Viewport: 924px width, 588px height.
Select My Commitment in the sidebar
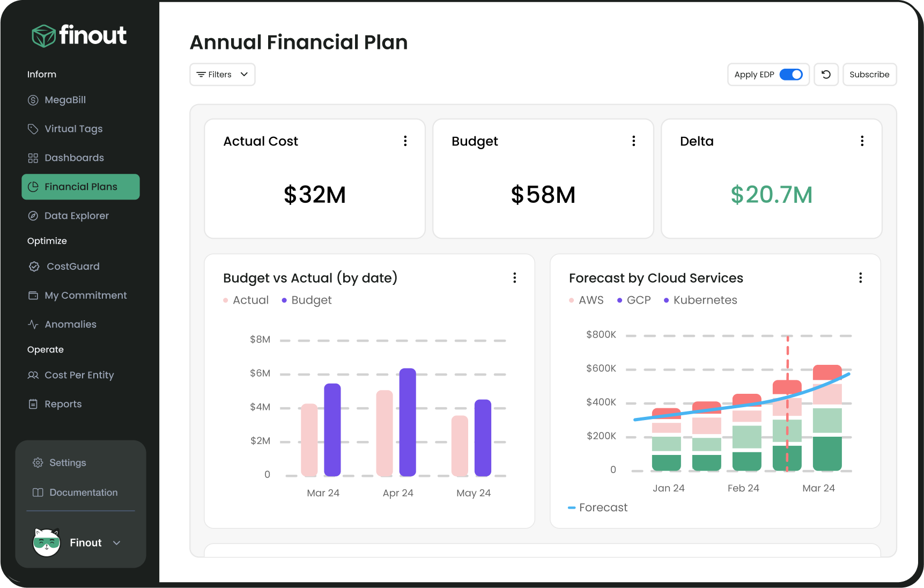[85, 295]
